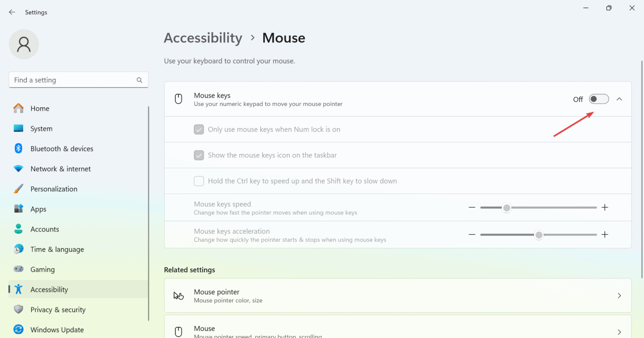The image size is (644, 338).
Task: Turn on the Mouse keys toggle
Action: [x=598, y=99]
